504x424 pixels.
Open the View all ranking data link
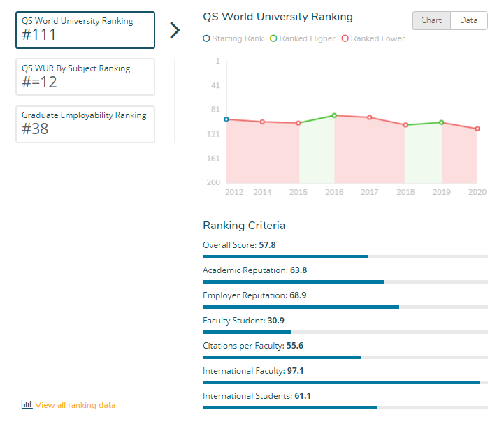(75, 405)
